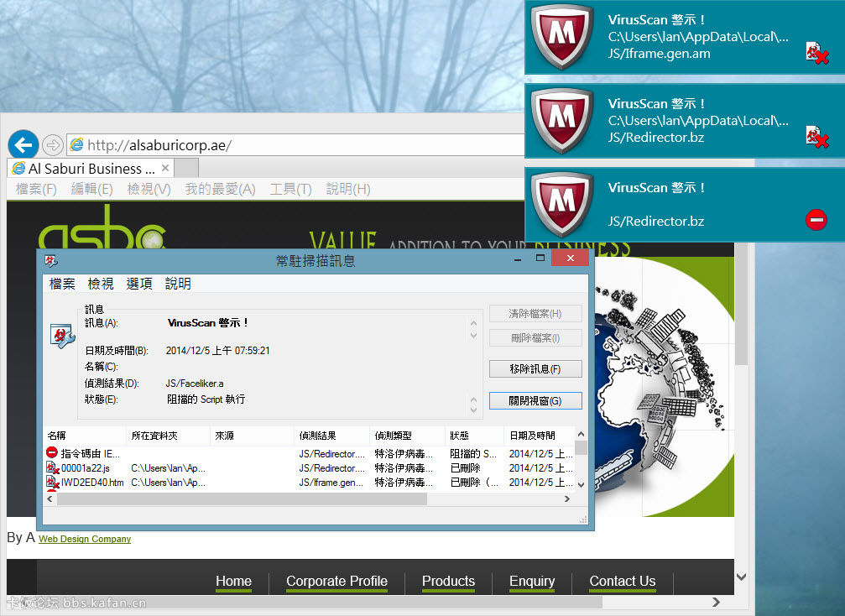Viewport: 845px width, 616px height.
Task: Click 刪除檔案(I) button
Action: point(535,338)
